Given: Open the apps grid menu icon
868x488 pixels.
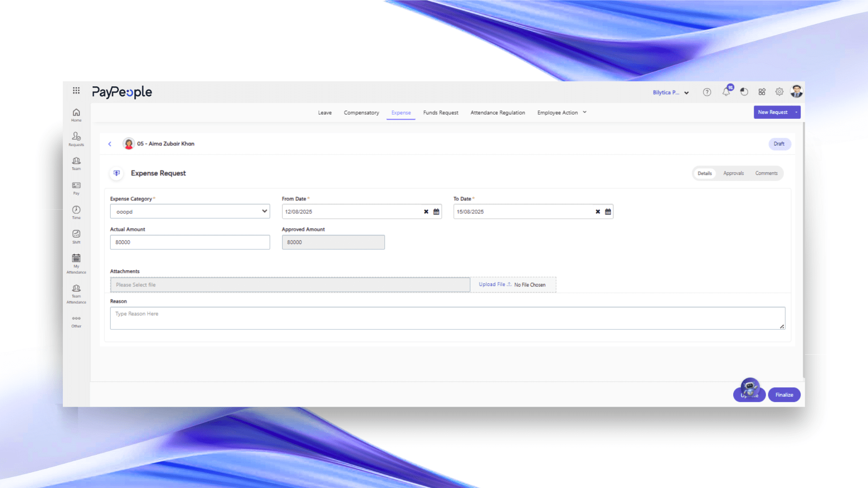Looking at the screenshot, I should tap(76, 90).
